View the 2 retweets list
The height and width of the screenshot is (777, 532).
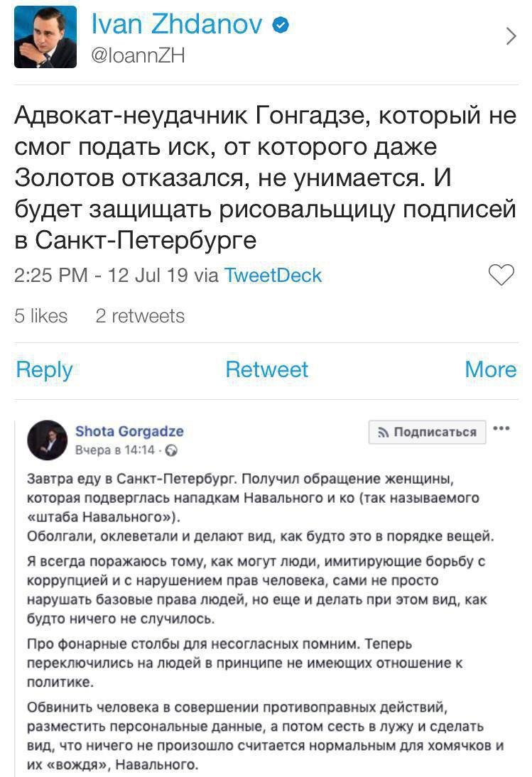(x=140, y=316)
